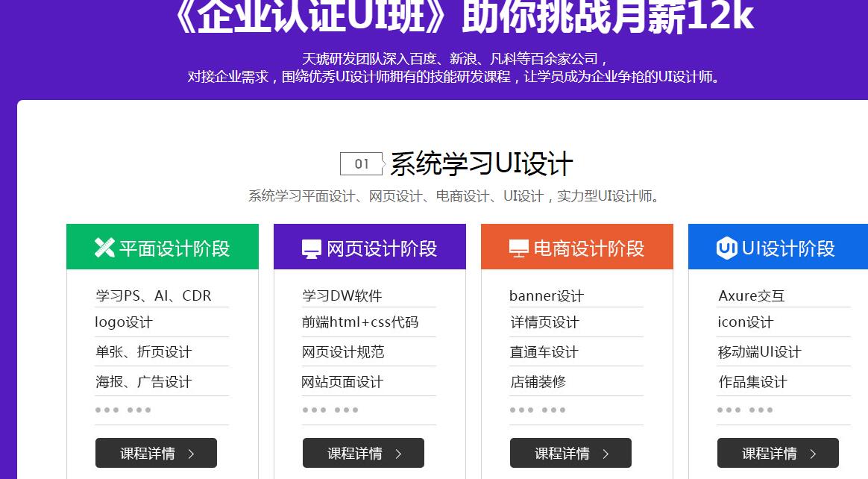Click the Axure交互 list item

[x=752, y=295]
